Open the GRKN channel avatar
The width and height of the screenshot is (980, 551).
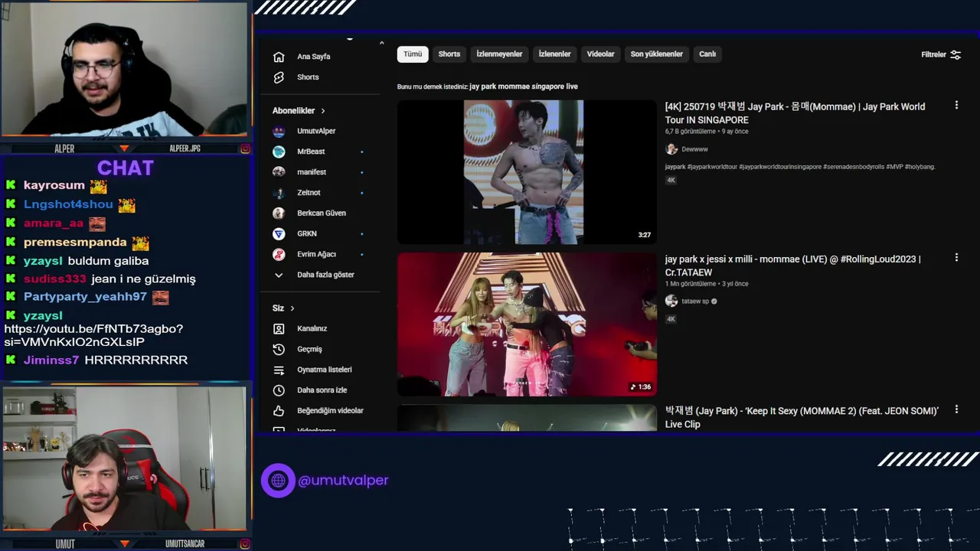[x=279, y=233]
